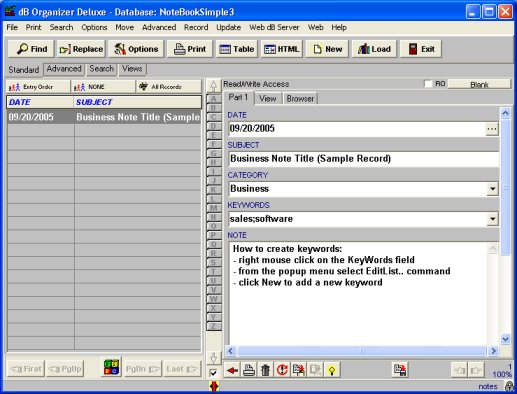Click the letter A index button
This screenshot has width=517, height=394.
pyautogui.click(x=214, y=99)
